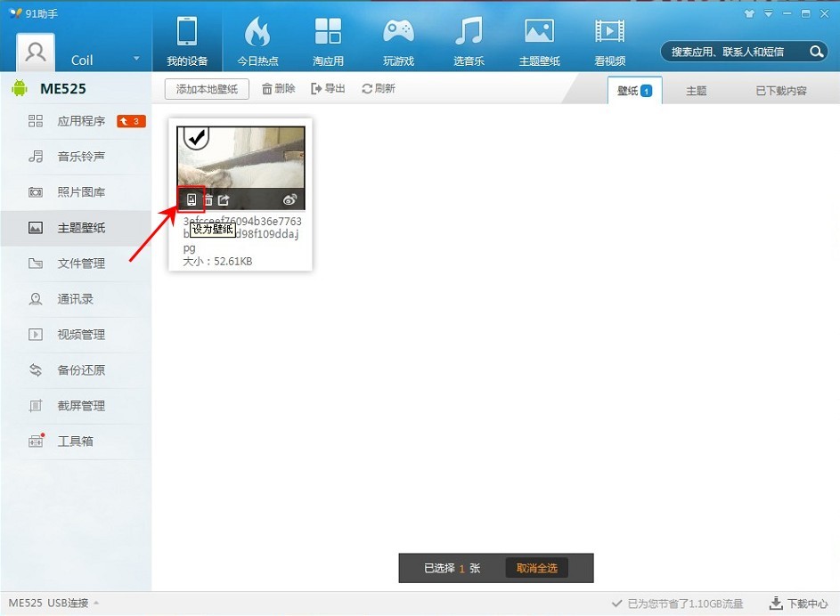840x616 pixels.
Task: Click the set-as-wallpaper phone icon
Action: coord(191,199)
